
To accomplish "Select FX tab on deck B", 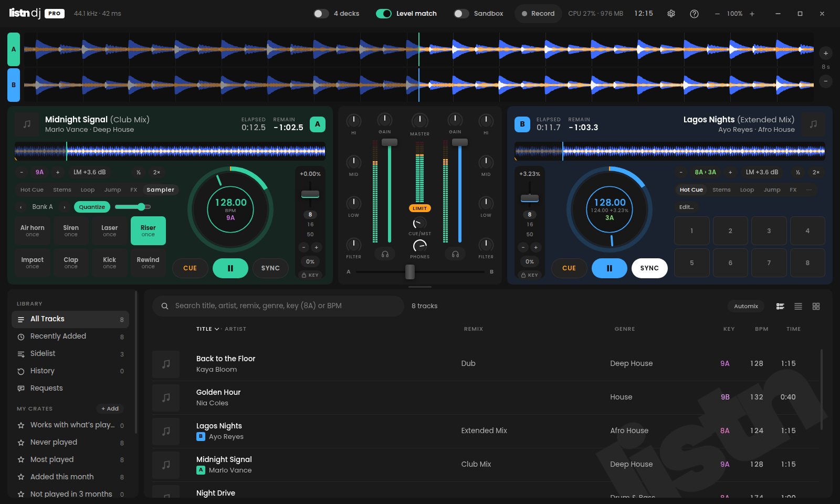I will [x=793, y=190].
